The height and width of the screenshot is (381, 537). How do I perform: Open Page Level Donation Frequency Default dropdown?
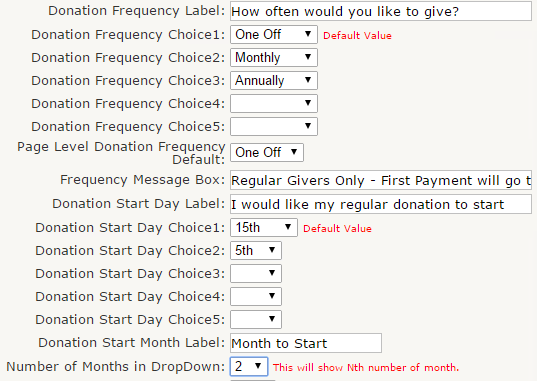tap(267, 152)
